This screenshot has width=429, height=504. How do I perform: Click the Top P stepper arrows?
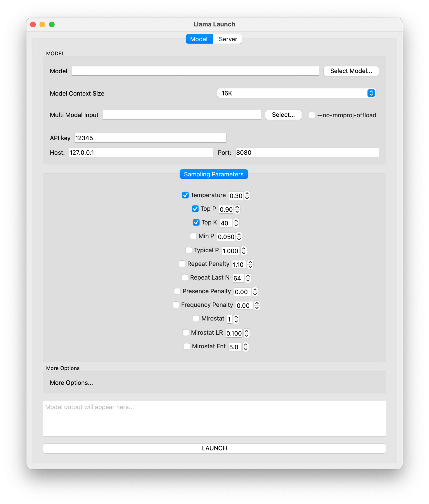tap(237, 209)
